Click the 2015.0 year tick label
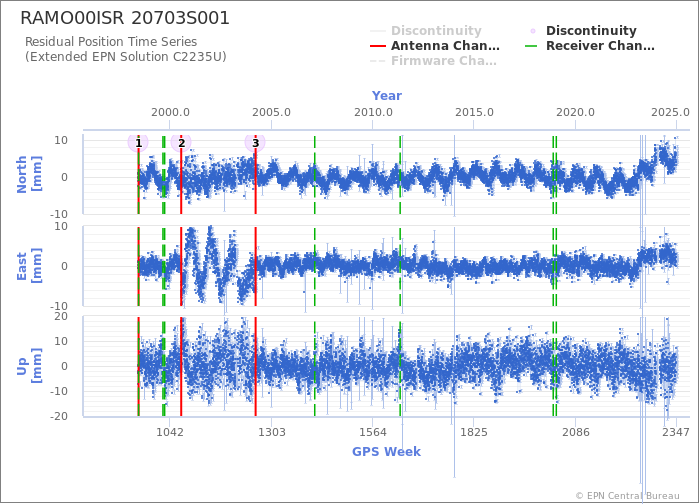The image size is (700, 504). (x=474, y=112)
